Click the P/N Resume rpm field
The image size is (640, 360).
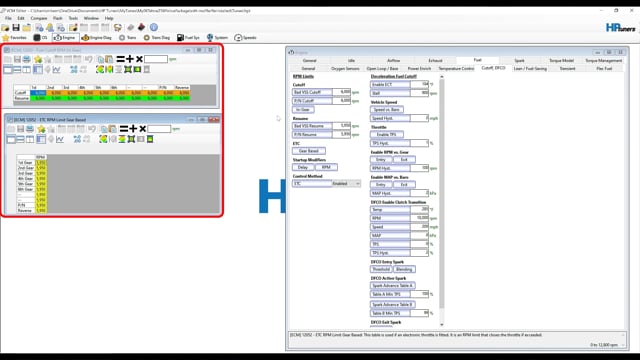tap(342, 134)
